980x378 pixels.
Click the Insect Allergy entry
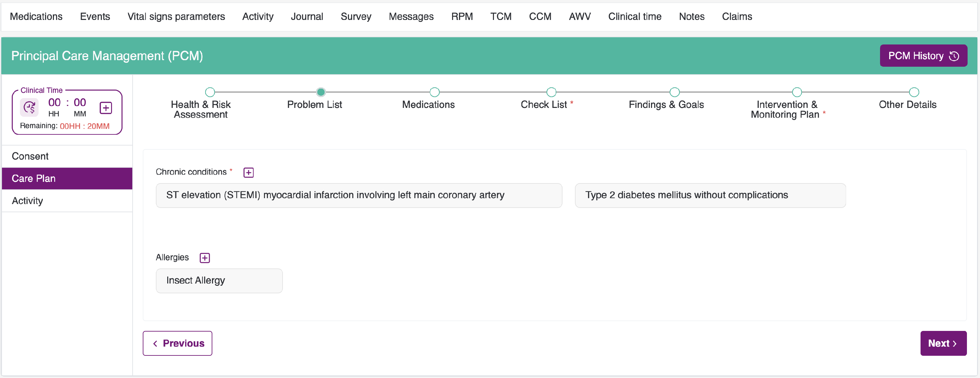pos(219,281)
